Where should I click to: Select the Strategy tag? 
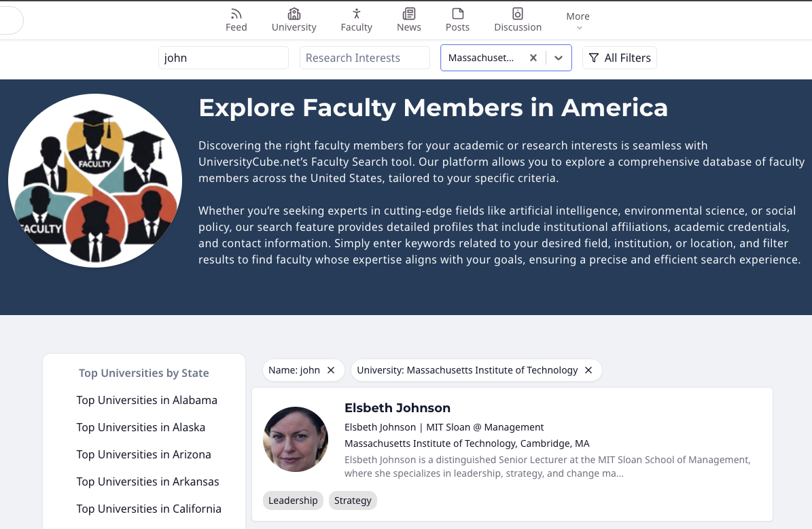[x=353, y=500]
